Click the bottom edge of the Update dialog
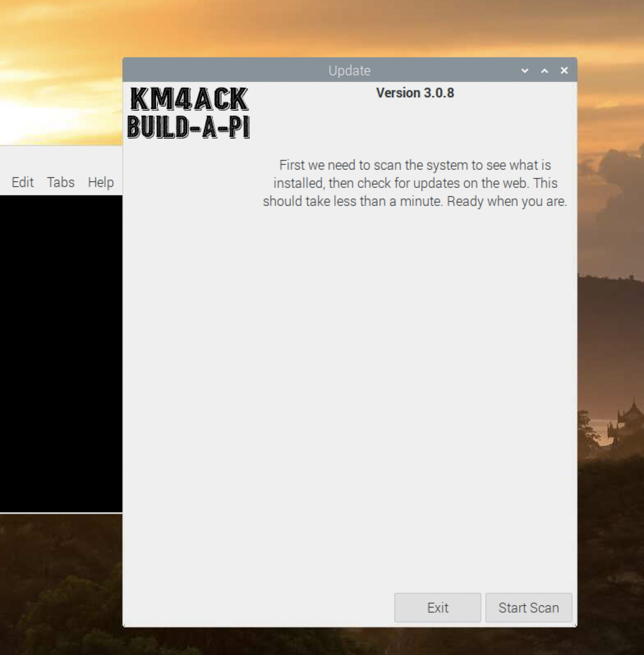Viewport: 644px width, 655px height. (x=349, y=624)
